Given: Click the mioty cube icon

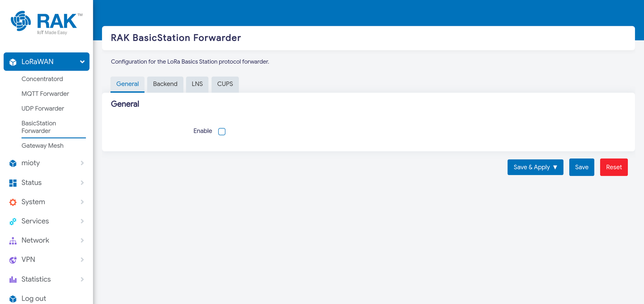Looking at the screenshot, I should coord(13,163).
